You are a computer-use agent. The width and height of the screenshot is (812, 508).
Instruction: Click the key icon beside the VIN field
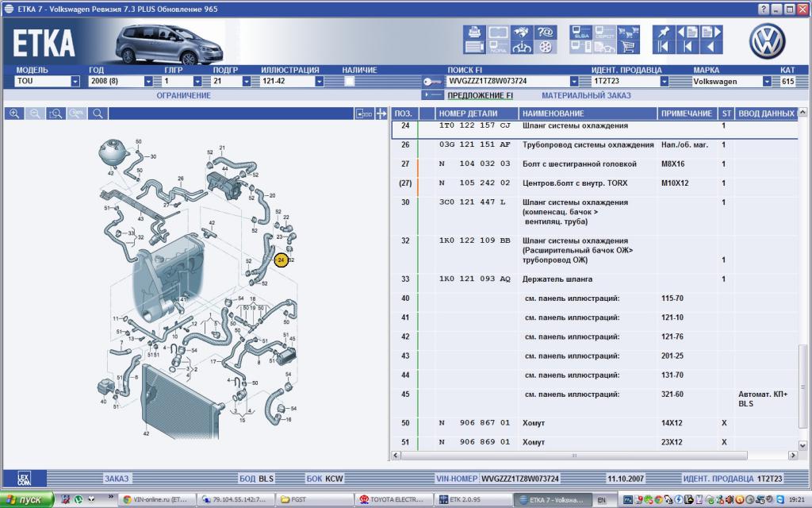pyautogui.click(x=432, y=82)
